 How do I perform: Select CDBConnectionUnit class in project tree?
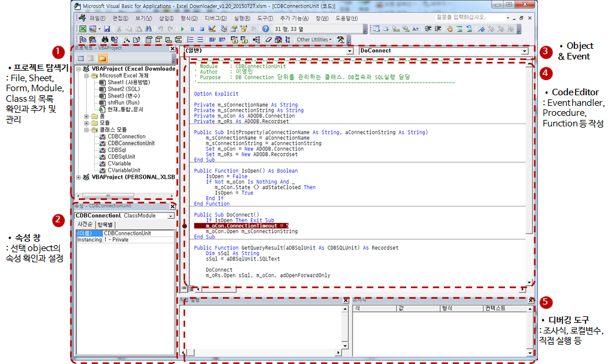tap(131, 143)
